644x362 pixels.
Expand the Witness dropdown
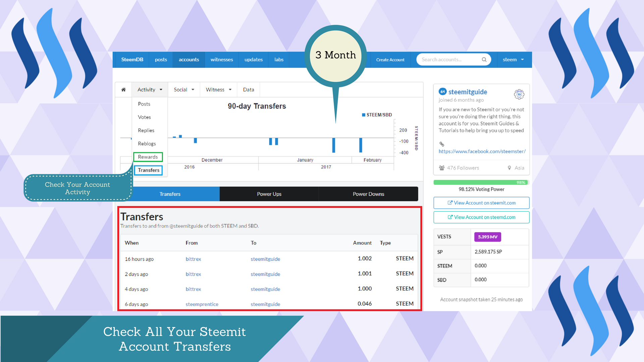[x=218, y=89]
